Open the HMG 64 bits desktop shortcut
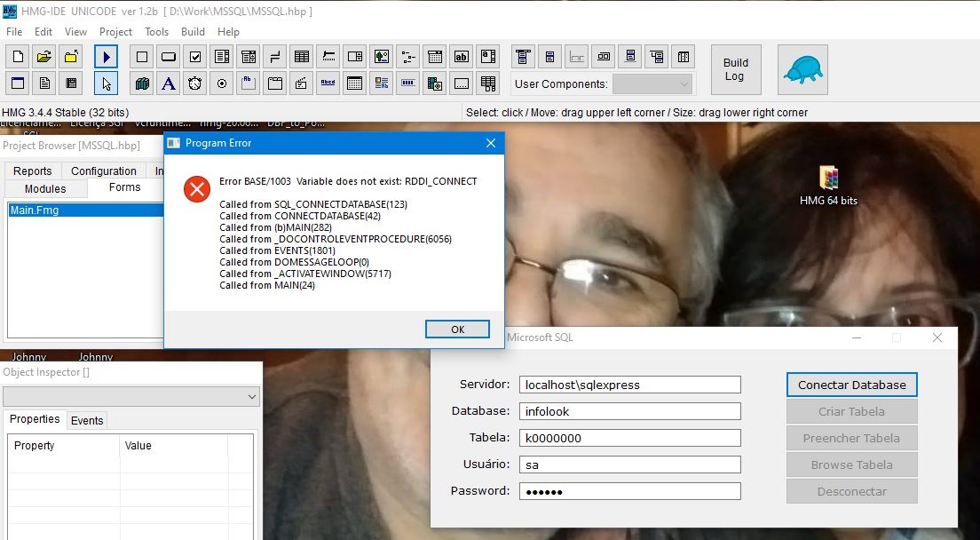 (828, 187)
